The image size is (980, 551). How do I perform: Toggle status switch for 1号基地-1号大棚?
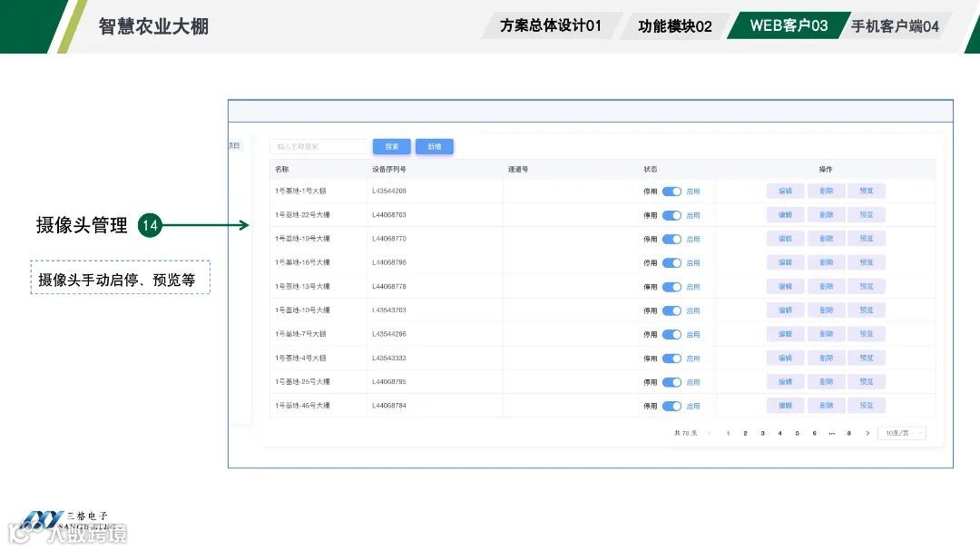(x=671, y=192)
